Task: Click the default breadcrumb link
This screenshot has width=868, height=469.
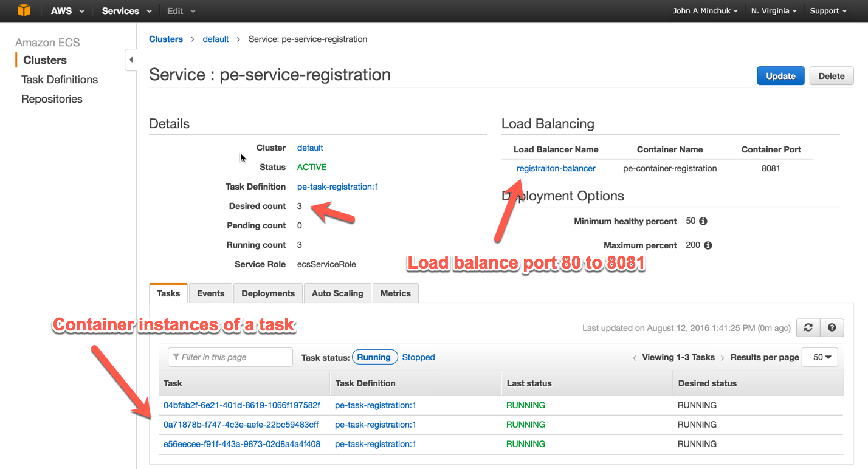Action: click(216, 39)
